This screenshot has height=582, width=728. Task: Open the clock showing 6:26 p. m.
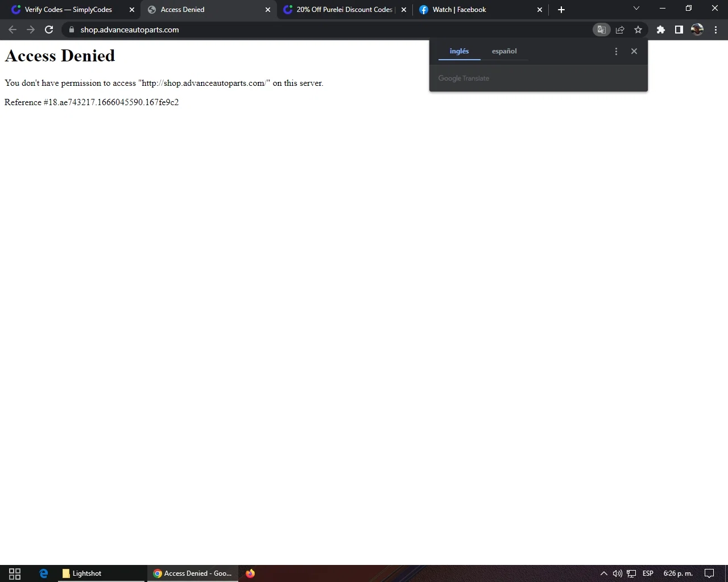tap(678, 573)
